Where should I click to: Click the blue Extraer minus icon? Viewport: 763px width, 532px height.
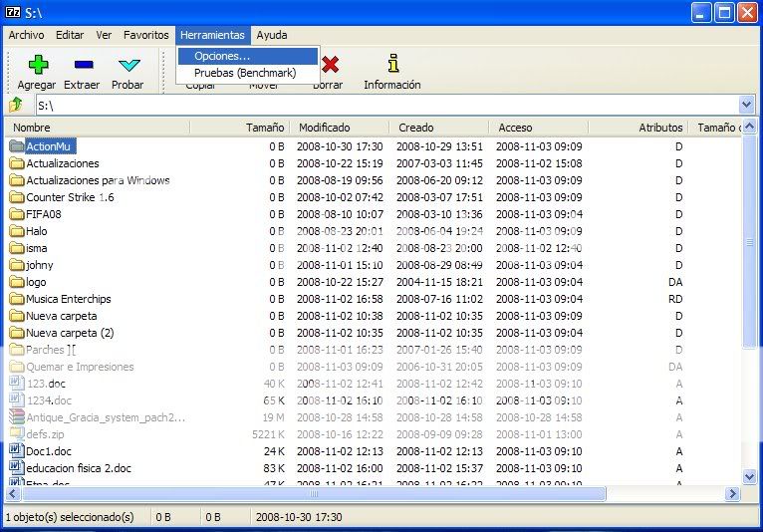click(84, 64)
